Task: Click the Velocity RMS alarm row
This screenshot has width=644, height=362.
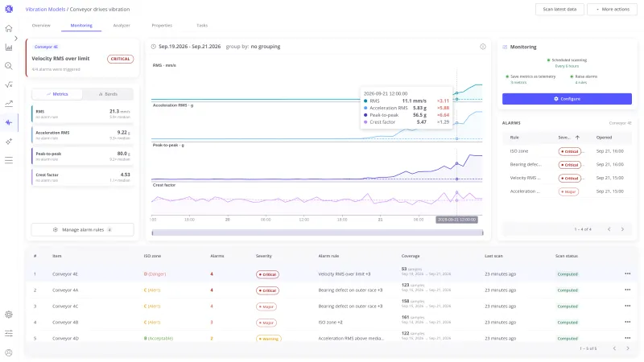Action: click(x=567, y=178)
